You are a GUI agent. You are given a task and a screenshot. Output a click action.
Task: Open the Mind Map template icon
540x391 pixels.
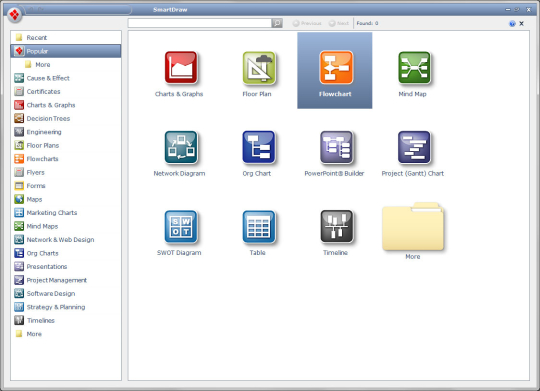tap(414, 68)
